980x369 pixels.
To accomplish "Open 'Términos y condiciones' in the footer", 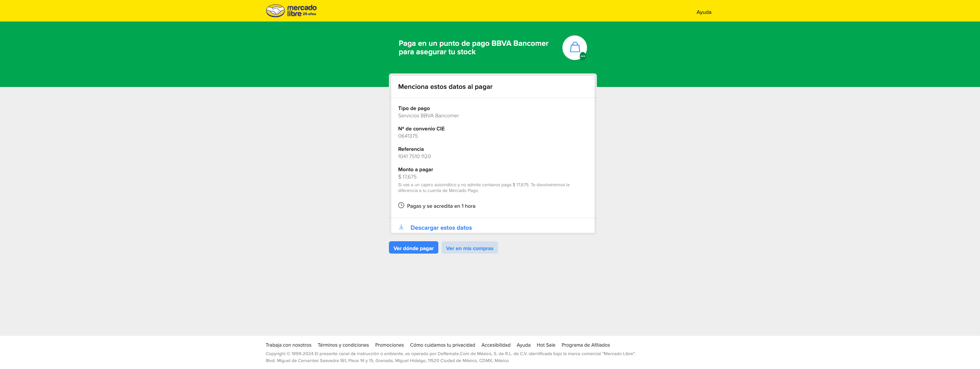I will (x=343, y=345).
